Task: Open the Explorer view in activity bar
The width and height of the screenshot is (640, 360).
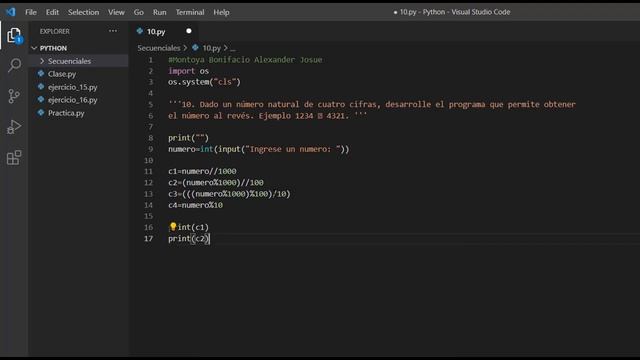Action: pyautogui.click(x=14, y=36)
